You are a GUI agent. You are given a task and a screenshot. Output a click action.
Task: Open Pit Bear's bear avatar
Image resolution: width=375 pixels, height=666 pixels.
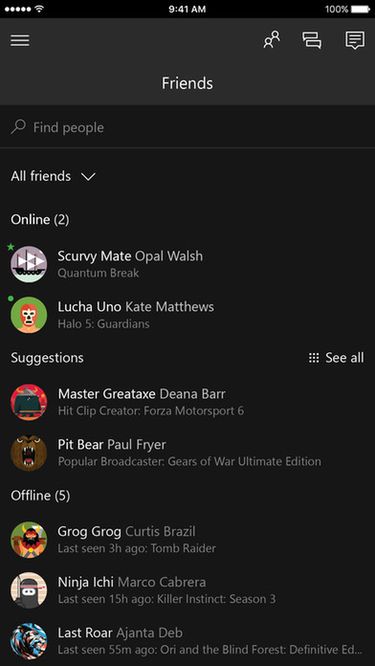29,453
